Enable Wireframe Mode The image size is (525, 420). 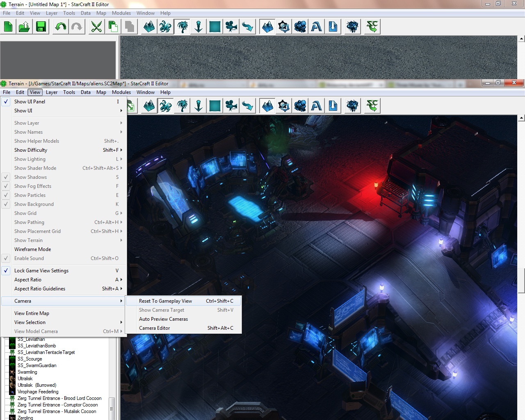(x=32, y=249)
